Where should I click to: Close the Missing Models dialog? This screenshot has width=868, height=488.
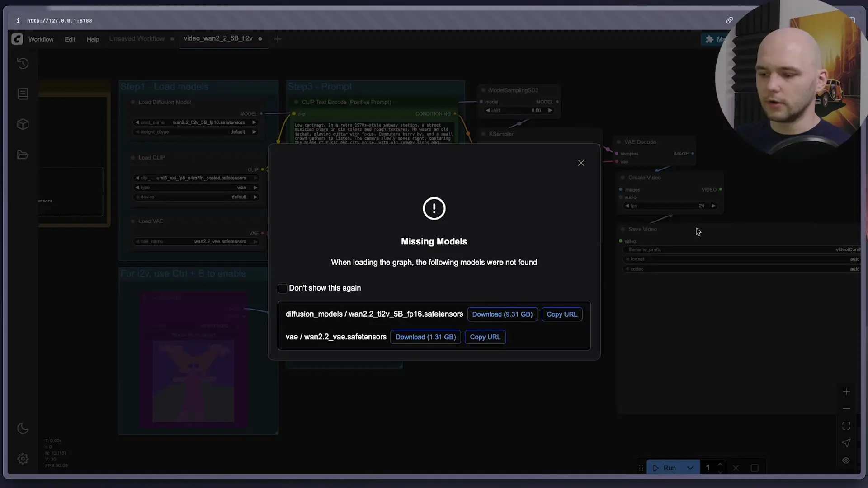(x=581, y=163)
